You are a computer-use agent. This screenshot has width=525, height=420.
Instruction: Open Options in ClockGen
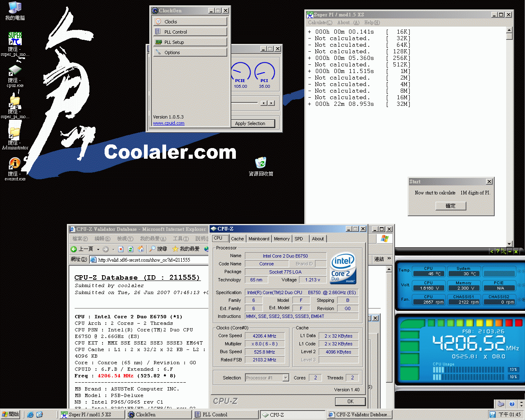[190, 52]
